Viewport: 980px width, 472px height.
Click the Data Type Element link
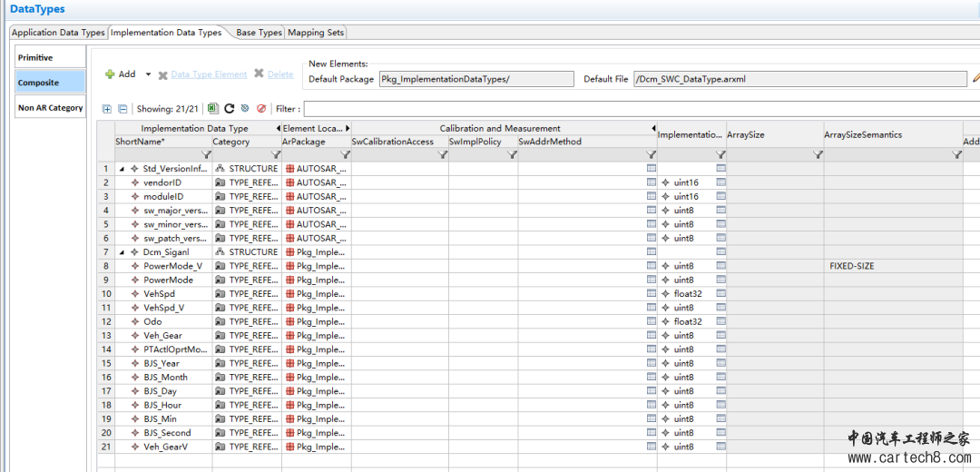click(x=209, y=74)
